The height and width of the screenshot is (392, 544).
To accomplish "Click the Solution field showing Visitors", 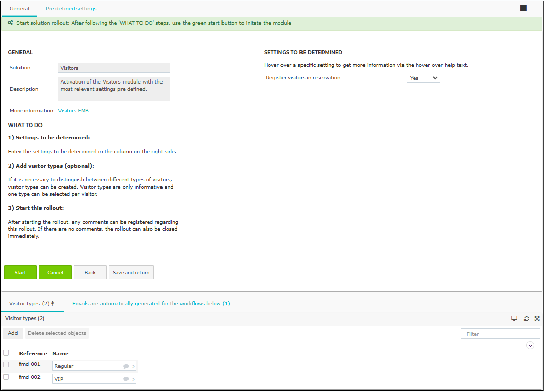I will [114, 68].
